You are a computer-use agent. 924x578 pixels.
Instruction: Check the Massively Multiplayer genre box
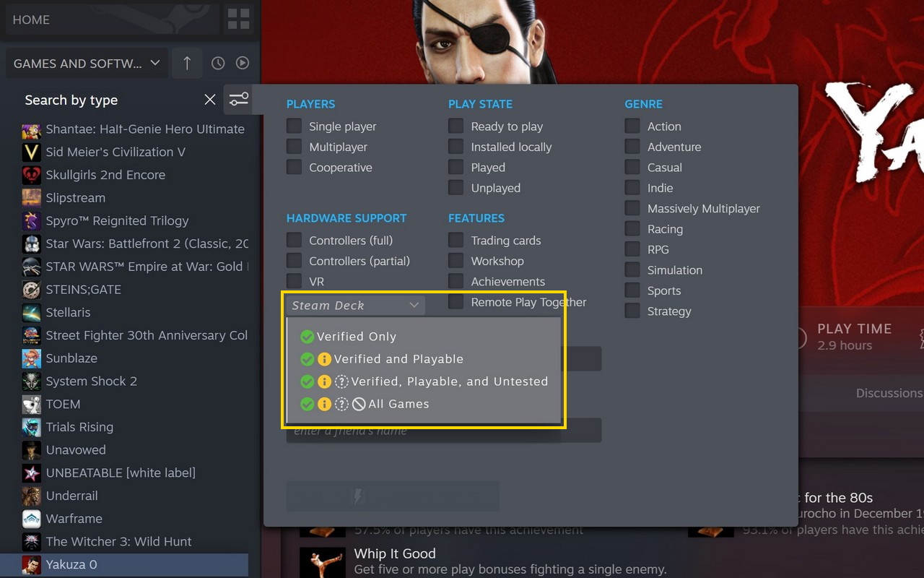pos(632,208)
